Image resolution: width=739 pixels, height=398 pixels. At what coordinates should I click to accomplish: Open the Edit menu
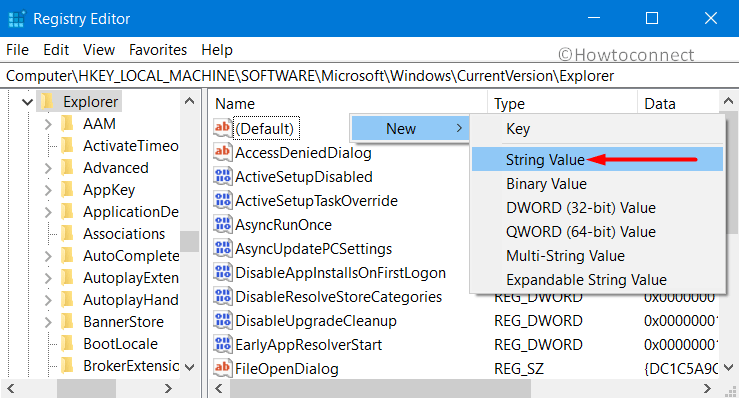point(56,50)
